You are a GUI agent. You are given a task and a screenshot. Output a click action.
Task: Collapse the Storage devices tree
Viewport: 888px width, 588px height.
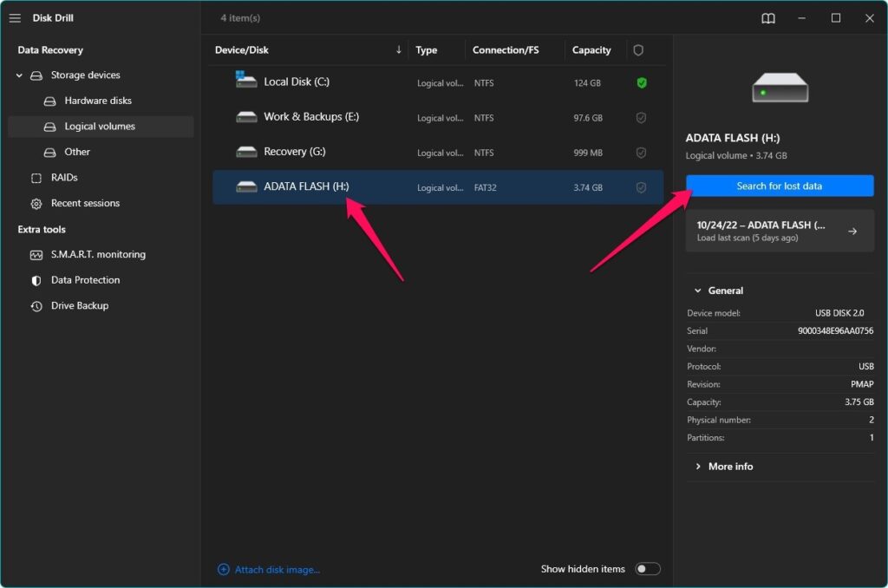[19, 75]
